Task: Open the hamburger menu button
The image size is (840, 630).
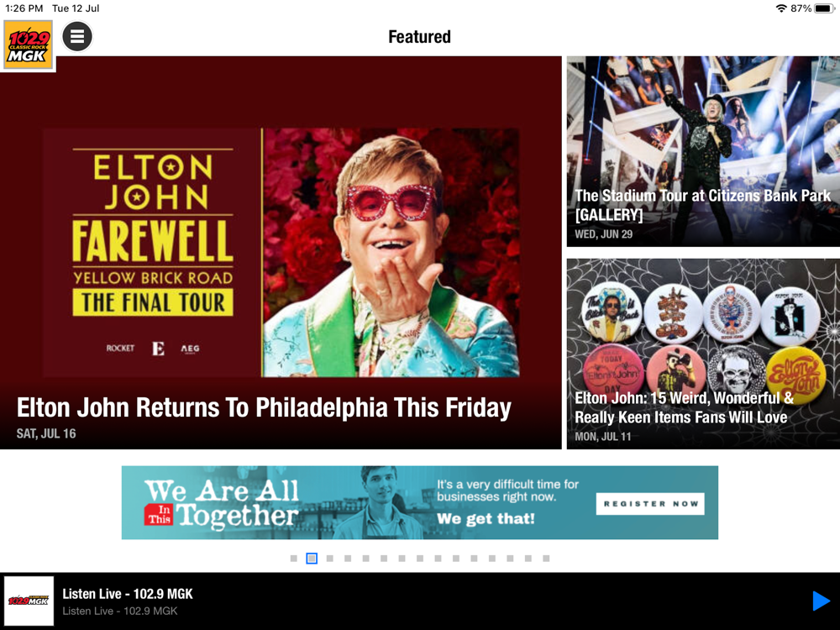Action: [77, 36]
